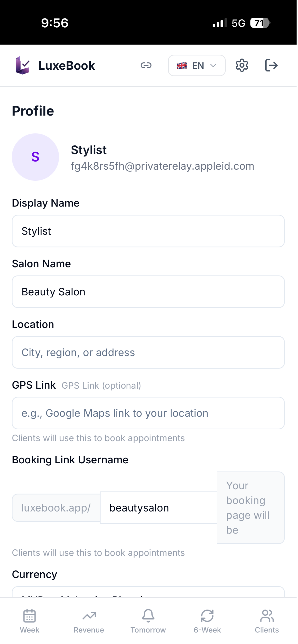Tap the LuxeBook logo icon
Screen dimensions: 298x644
click(x=23, y=65)
